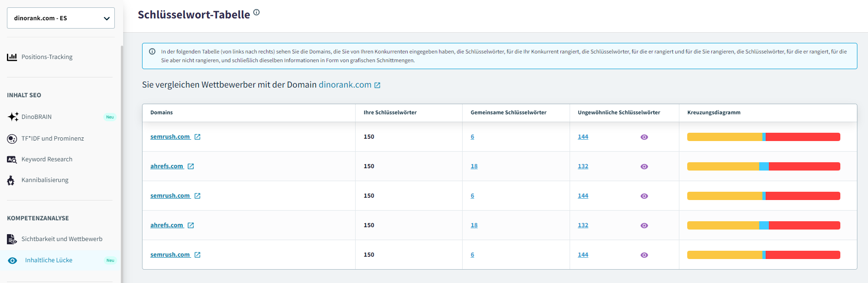This screenshot has height=283, width=868.
Task: Click info icon beside Schlüsselwort-Tabelle title
Action: tap(256, 13)
